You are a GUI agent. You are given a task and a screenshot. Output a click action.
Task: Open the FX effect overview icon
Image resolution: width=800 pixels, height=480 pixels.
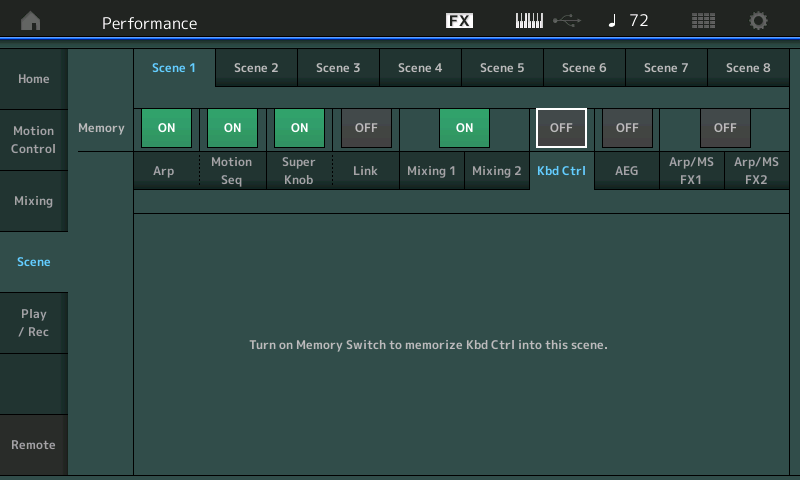pos(459,21)
